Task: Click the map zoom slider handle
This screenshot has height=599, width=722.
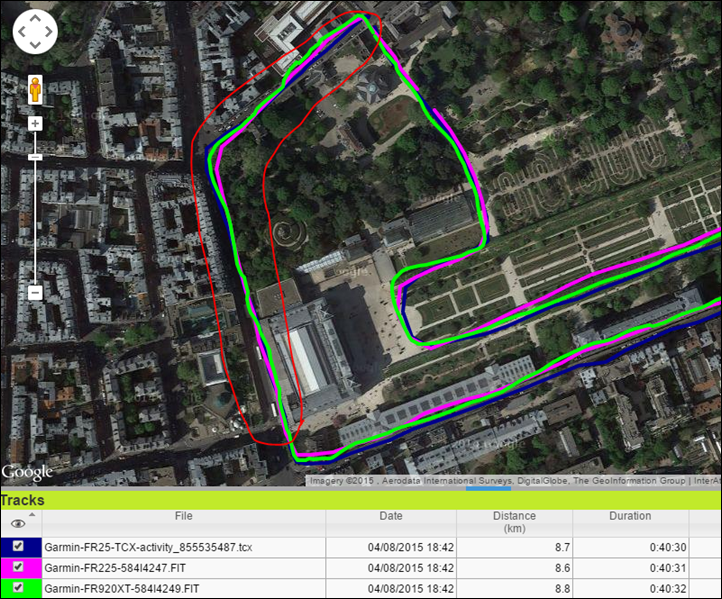Action: pyautogui.click(x=35, y=157)
